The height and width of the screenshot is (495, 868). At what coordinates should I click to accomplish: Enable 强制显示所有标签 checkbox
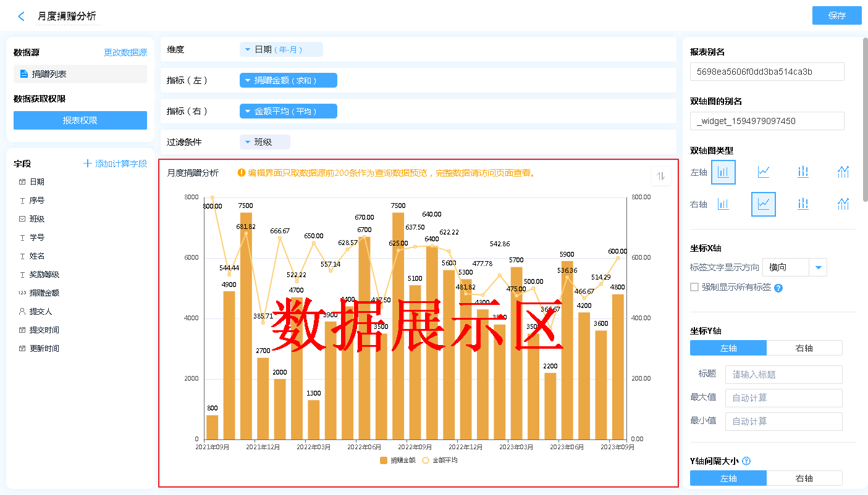coord(694,287)
